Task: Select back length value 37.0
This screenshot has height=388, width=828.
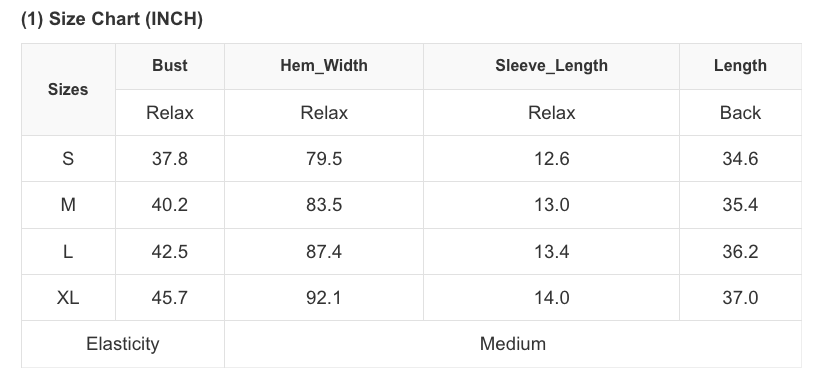Action: click(740, 298)
